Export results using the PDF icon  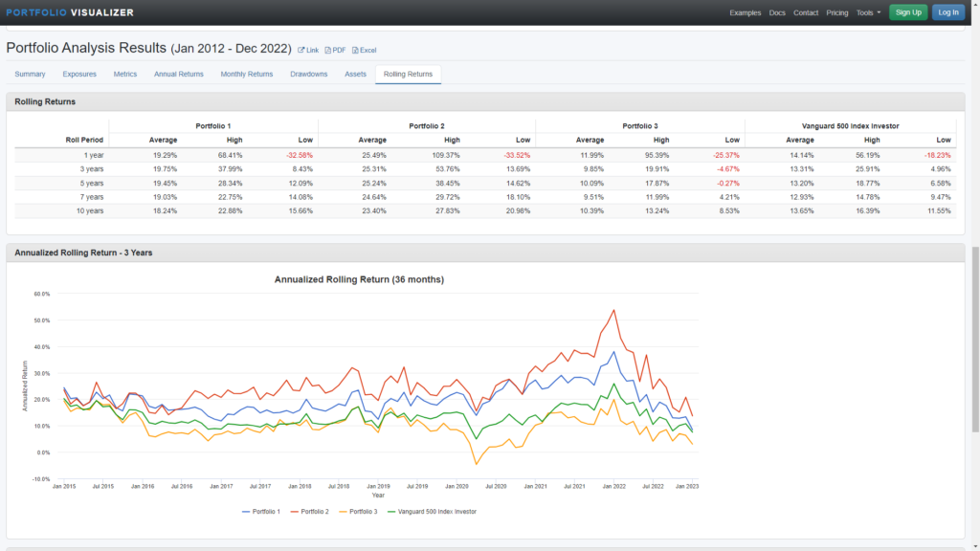click(335, 50)
